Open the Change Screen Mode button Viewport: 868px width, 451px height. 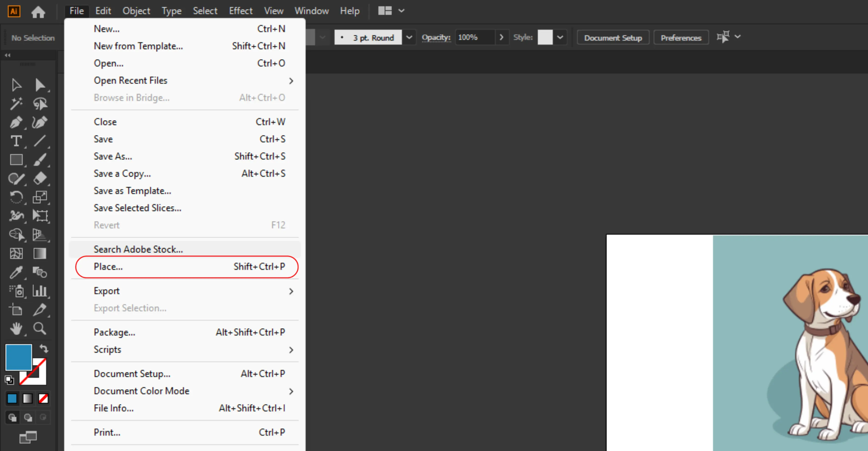[x=28, y=437]
